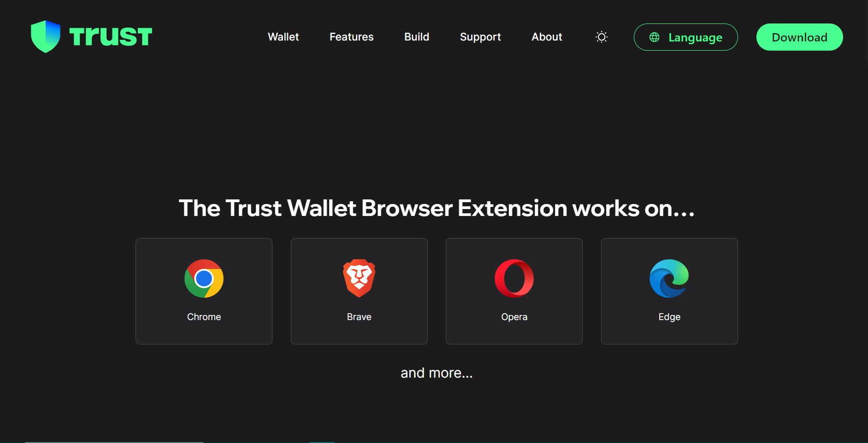Click the 'Browser Extension works on...' heading
Image resolution: width=868 pixels, height=443 pixels.
pos(528,208)
